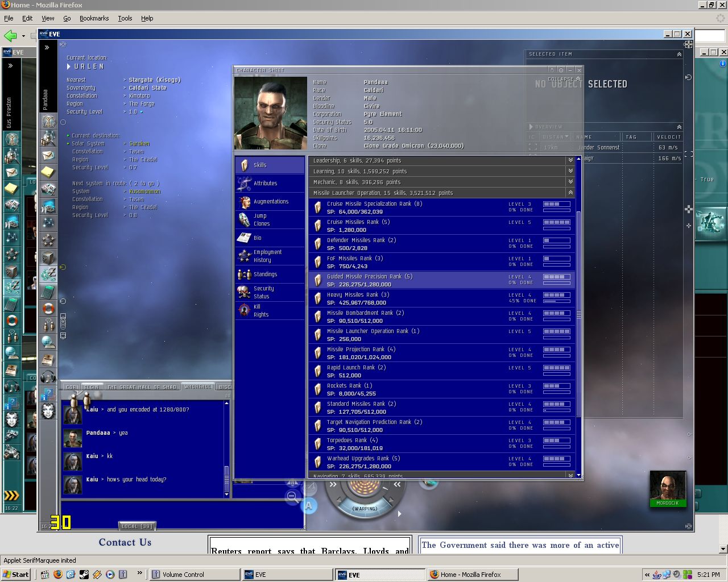Expand the front EVE sidebar
The image size is (728, 582).
(47, 48)
